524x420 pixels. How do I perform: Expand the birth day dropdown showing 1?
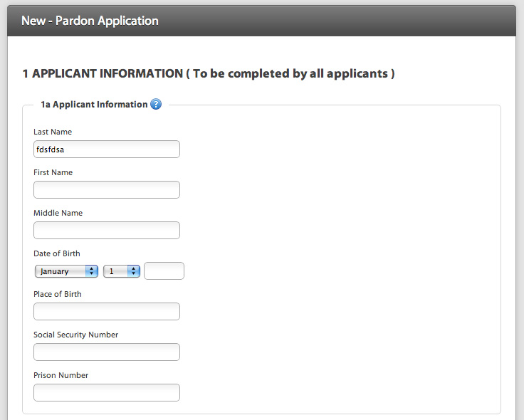click(122, 271)
